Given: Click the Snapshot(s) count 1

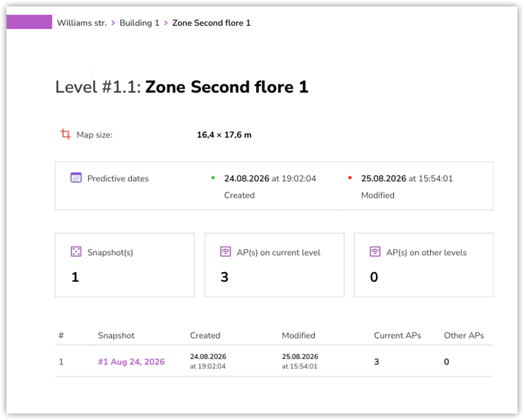Looking at the screenshot, I should point(75,277).
